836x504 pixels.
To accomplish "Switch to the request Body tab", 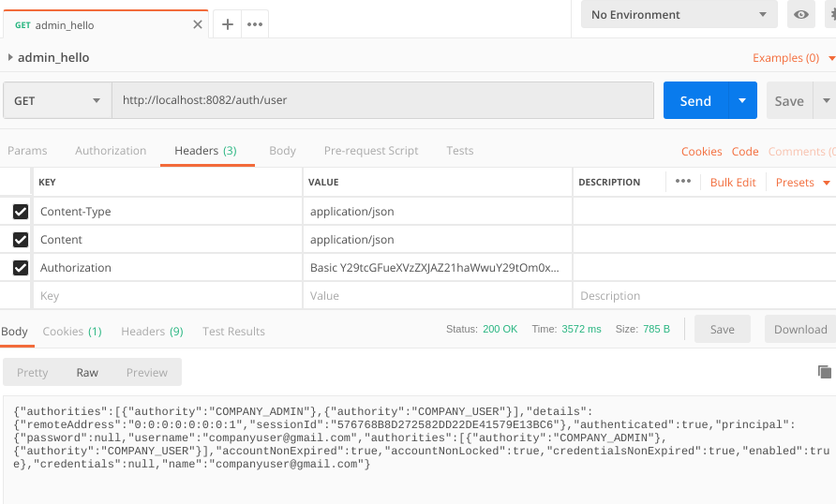I will (x=283, y=151).
